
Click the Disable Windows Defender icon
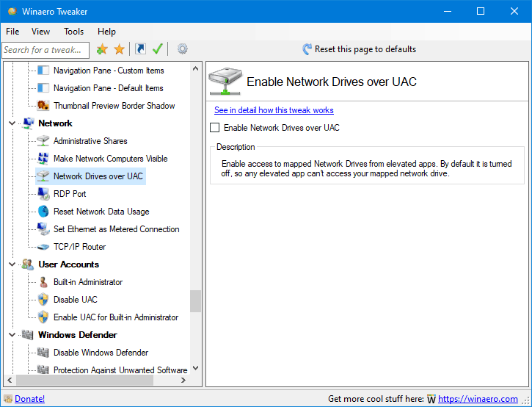43,353
